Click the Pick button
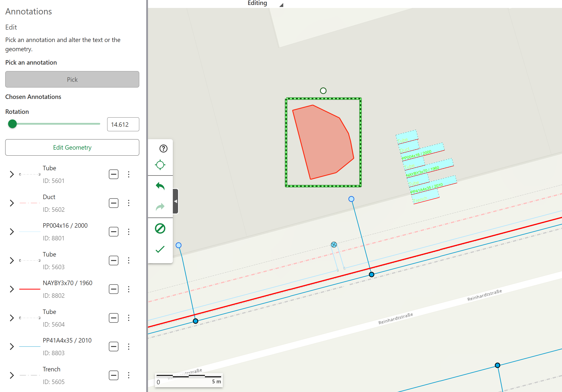562x392 pixels. point(72,79)
